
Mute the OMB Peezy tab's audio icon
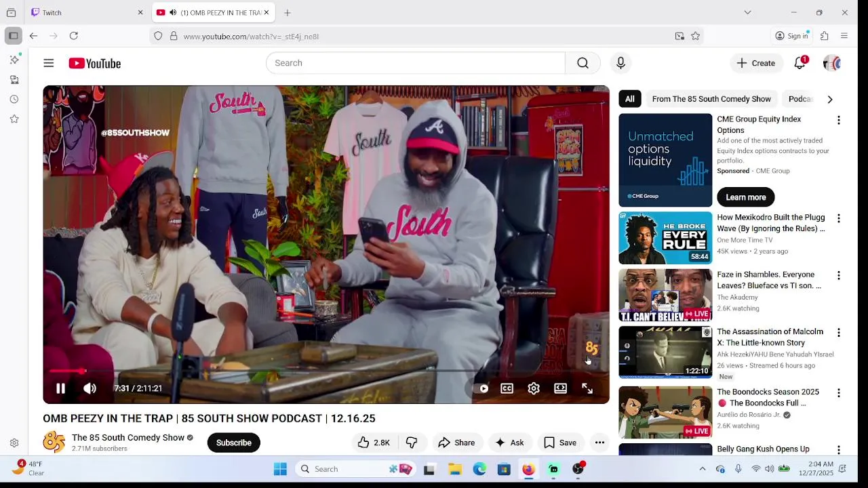173,12
